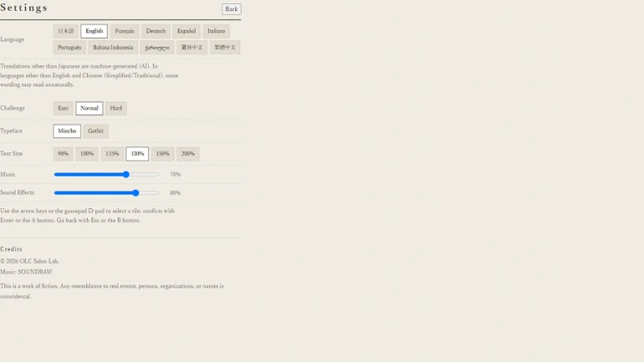Image resolution: width=644 pixels, height=362 pixels.
Task: Click the Music volume slider handle
Action: 126,174
